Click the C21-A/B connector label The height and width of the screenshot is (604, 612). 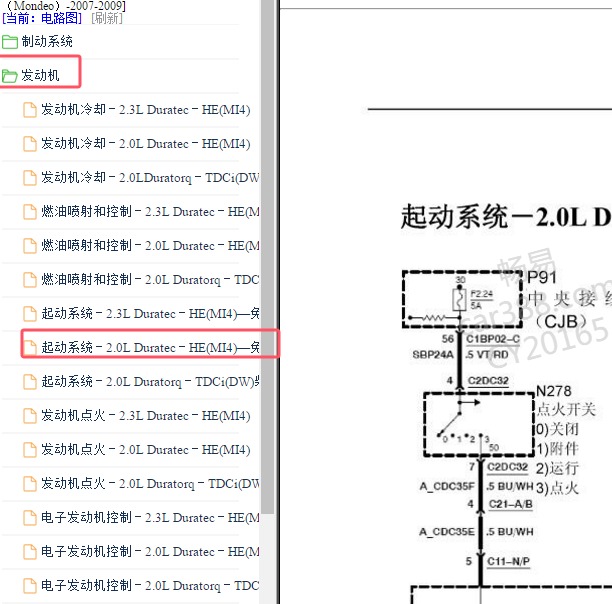511,504
